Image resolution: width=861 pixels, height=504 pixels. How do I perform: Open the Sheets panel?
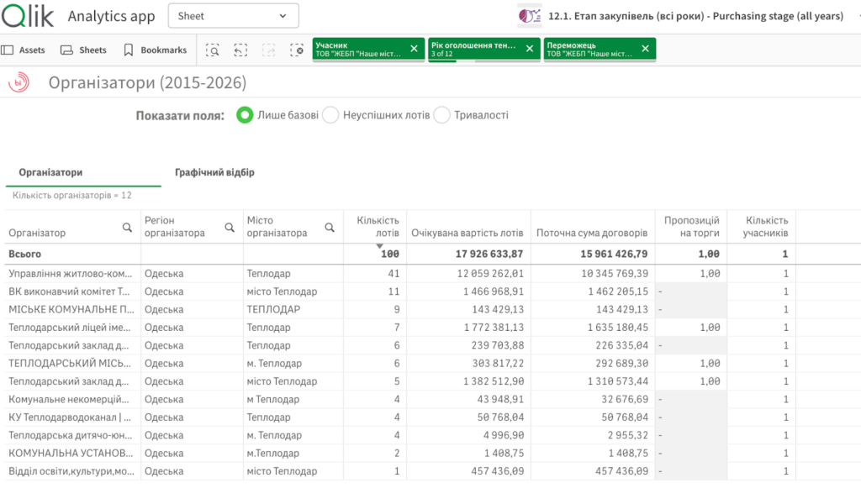click(84, 50)
